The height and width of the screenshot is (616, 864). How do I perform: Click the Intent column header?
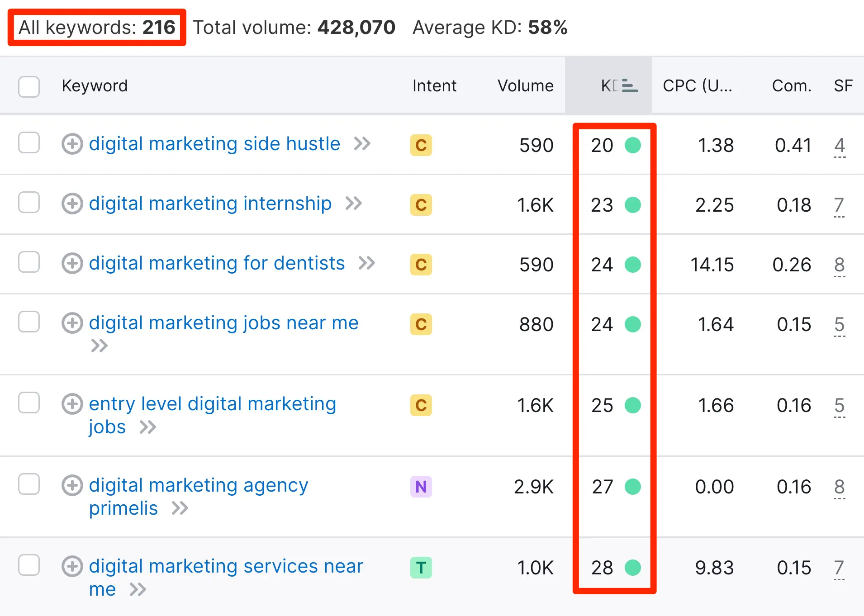click(434, 85)
